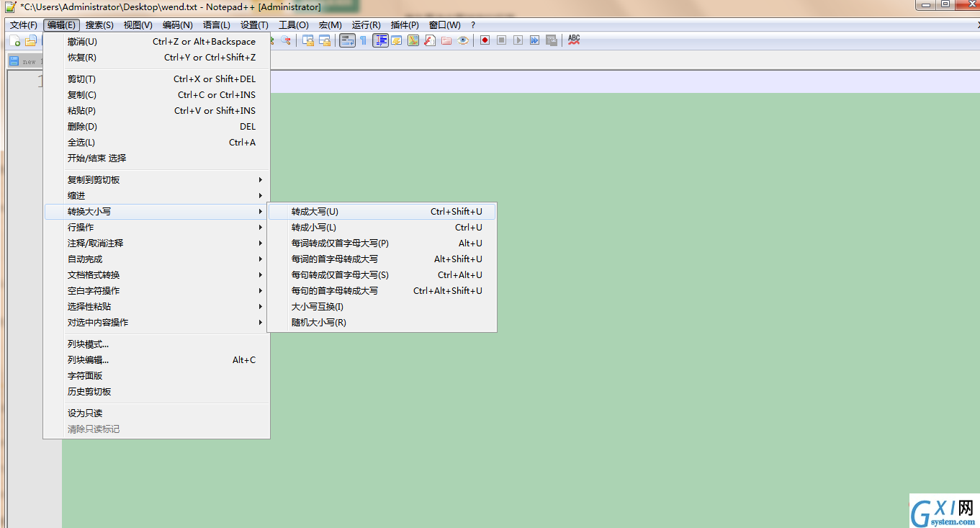Open 字符面版 from edit menu
The image size is (980, 528).
[156, 376]
